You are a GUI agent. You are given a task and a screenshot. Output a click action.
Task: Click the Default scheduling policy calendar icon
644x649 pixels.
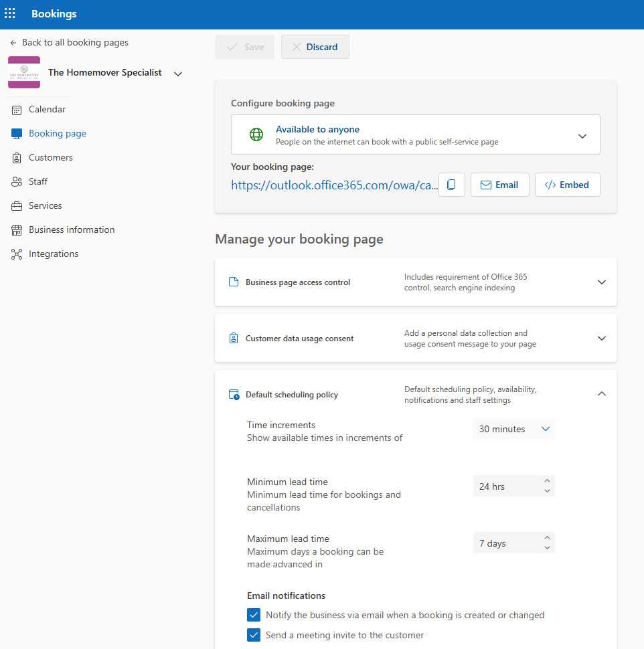[234, 395]
